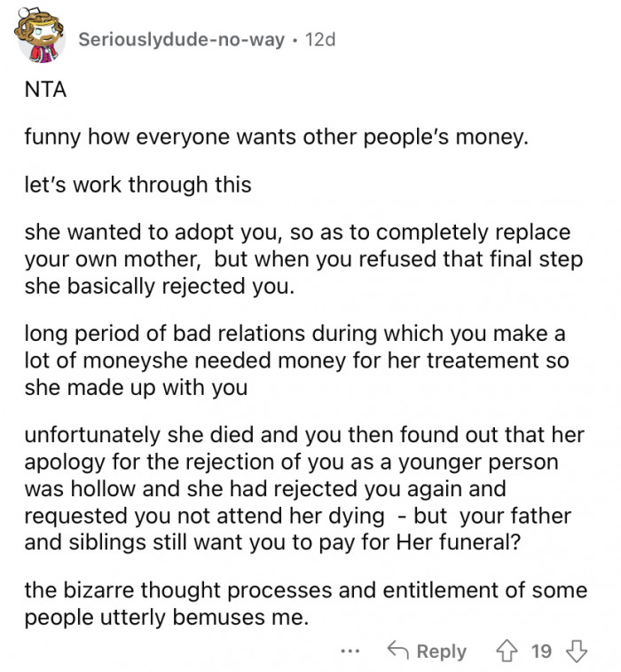Open the commenter's avatar image

pyautogui.click(x=40, y=38)
